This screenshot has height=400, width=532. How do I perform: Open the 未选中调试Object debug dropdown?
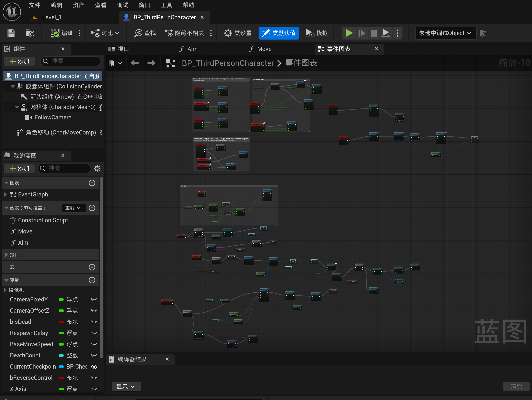(x=445, y=33)
